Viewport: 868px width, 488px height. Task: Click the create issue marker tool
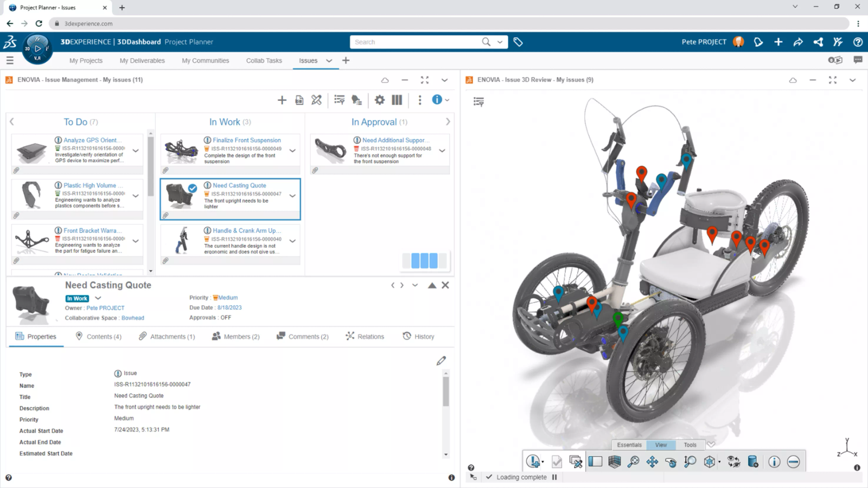tap(534, 461)
